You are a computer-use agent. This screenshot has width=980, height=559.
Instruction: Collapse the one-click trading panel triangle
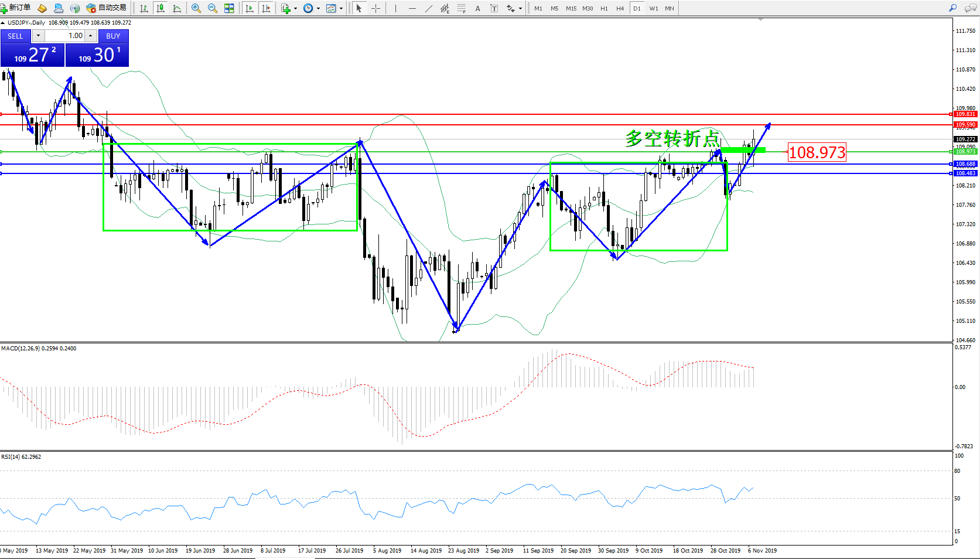[x=3, y=23]
